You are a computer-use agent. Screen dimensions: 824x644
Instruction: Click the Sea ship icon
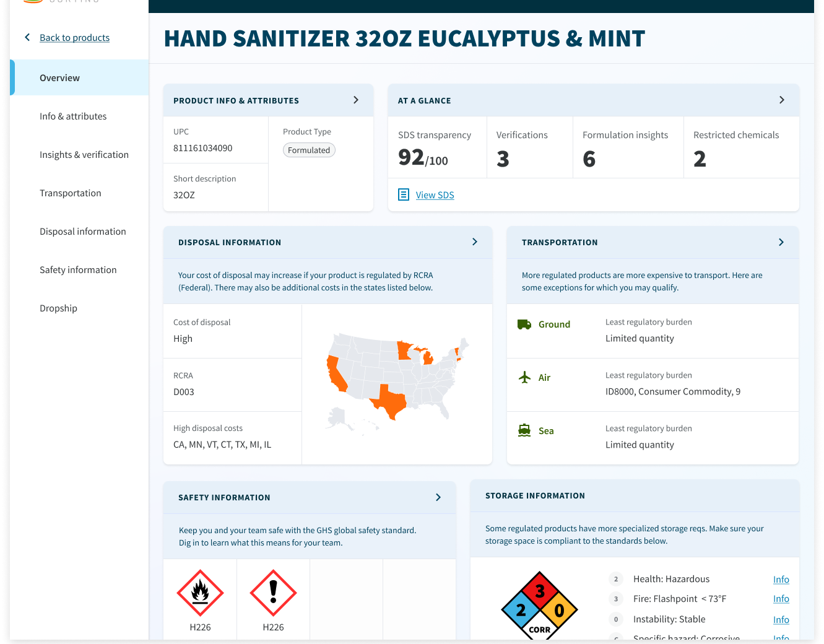[x=524, y=430]
